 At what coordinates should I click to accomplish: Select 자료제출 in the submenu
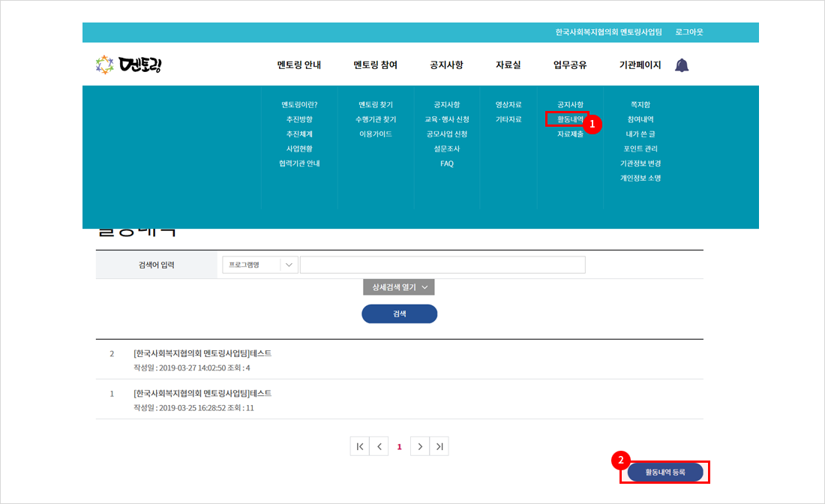[570, 134]
